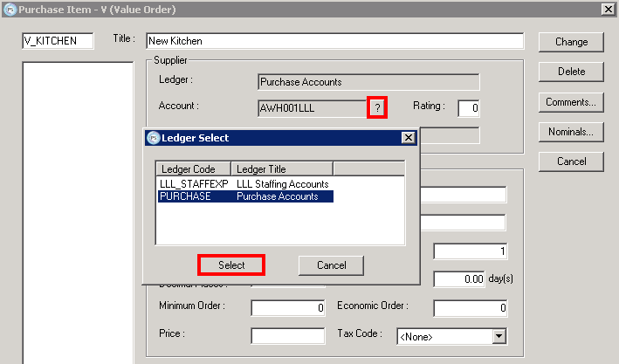Select the PURCHASE ledger row

point(244,196)
